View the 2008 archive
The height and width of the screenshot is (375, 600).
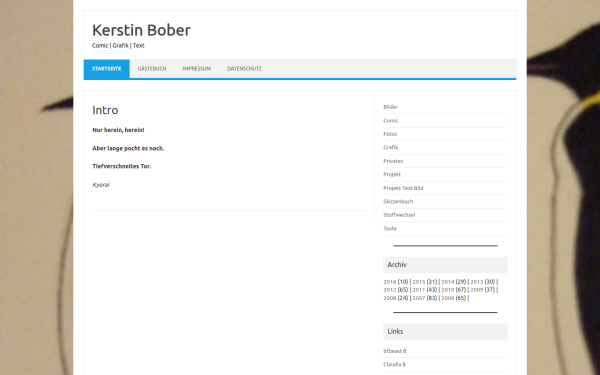[x=390, y=298]
